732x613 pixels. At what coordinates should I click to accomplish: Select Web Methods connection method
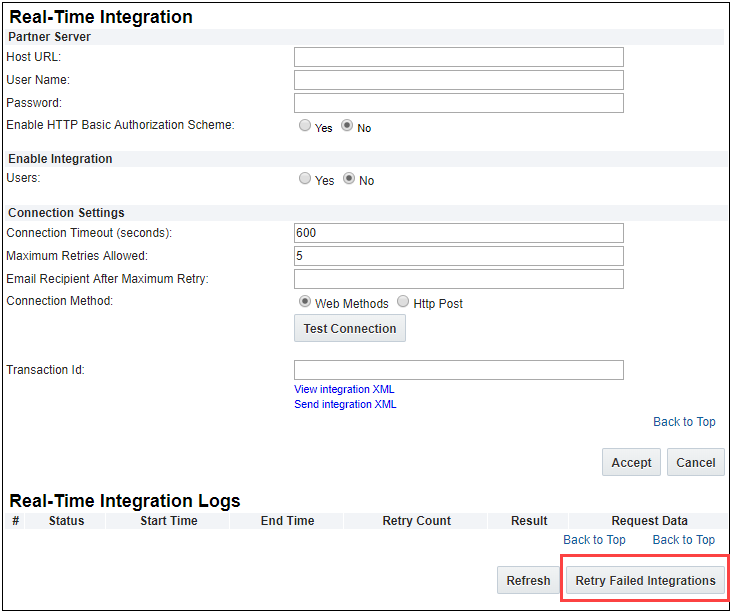[305, 302]
